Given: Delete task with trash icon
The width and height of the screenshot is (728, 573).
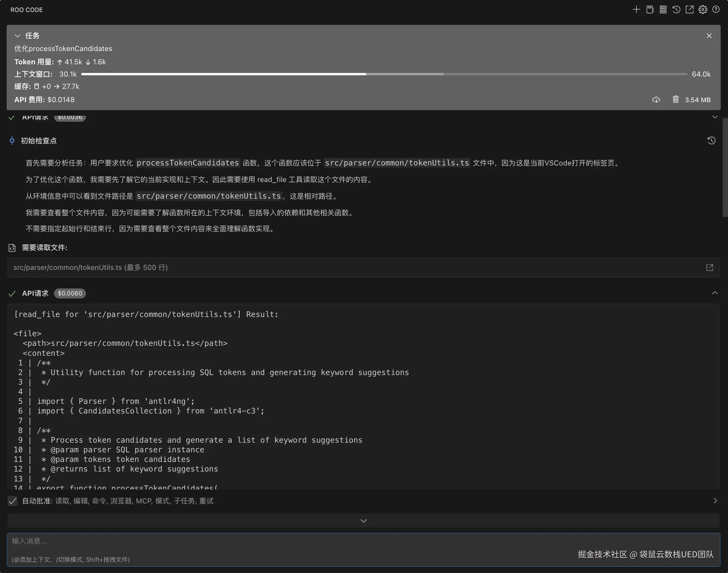Looking at the screenshot, I should pyautogui.click(x=676, y=99).
